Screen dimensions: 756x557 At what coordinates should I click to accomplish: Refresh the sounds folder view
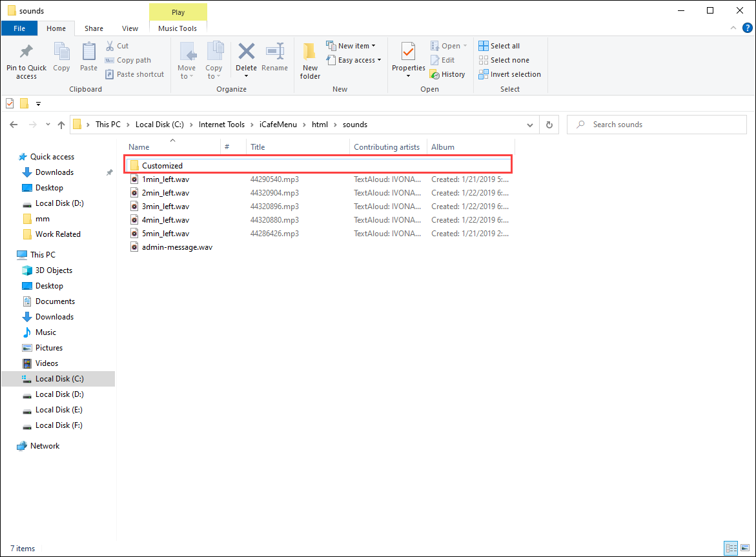click(x=549, y=125)
